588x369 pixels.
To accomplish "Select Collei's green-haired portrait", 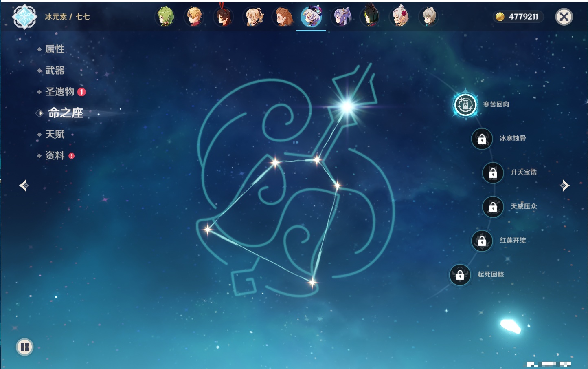I will pyautogui.click(x=165, y=17).
